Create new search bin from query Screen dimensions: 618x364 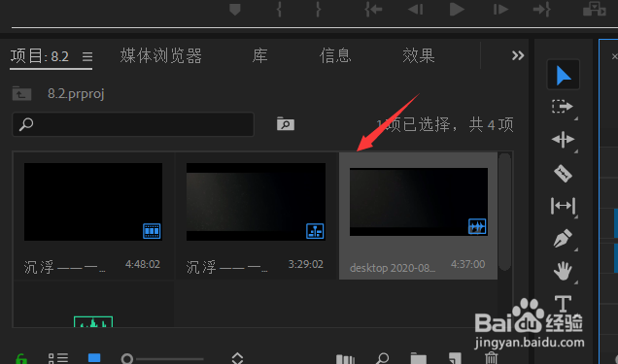tap(286, 124)
